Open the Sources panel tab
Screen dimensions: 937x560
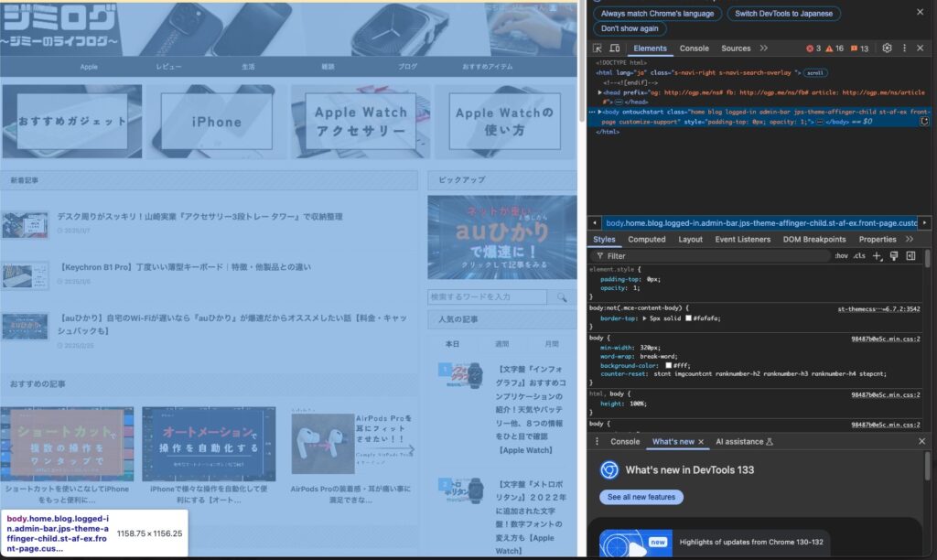[736, 48]
